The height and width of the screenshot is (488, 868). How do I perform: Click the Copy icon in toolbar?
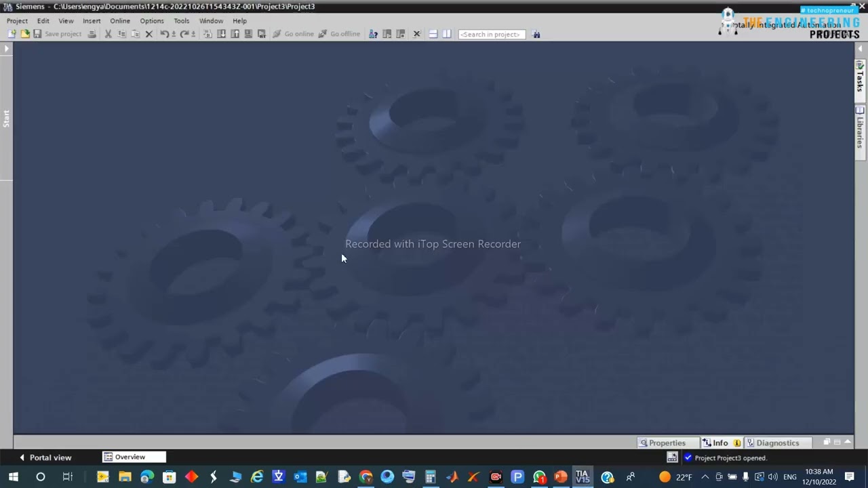click(121, 34)
